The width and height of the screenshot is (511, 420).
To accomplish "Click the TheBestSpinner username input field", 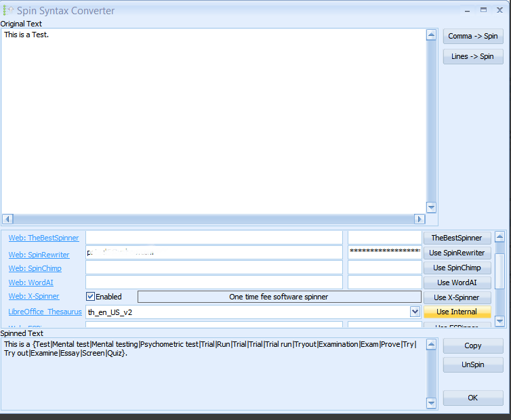I will click(213, 238).
